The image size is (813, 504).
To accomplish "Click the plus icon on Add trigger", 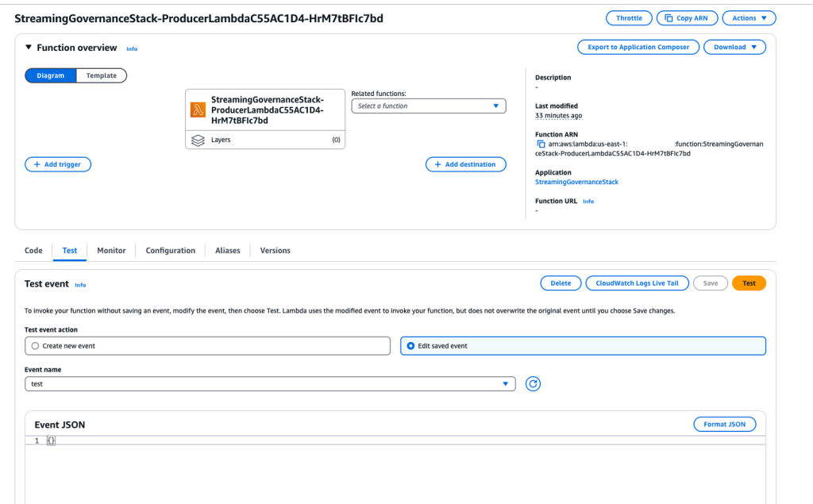I will point(35,164).
